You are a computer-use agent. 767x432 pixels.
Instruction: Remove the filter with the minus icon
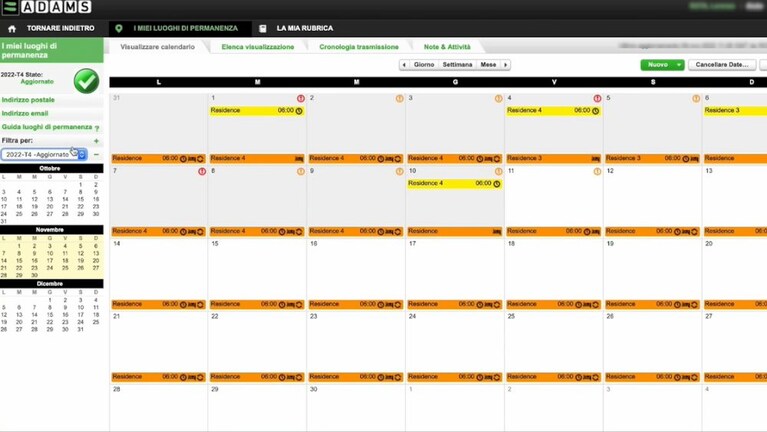coord(96,155)
